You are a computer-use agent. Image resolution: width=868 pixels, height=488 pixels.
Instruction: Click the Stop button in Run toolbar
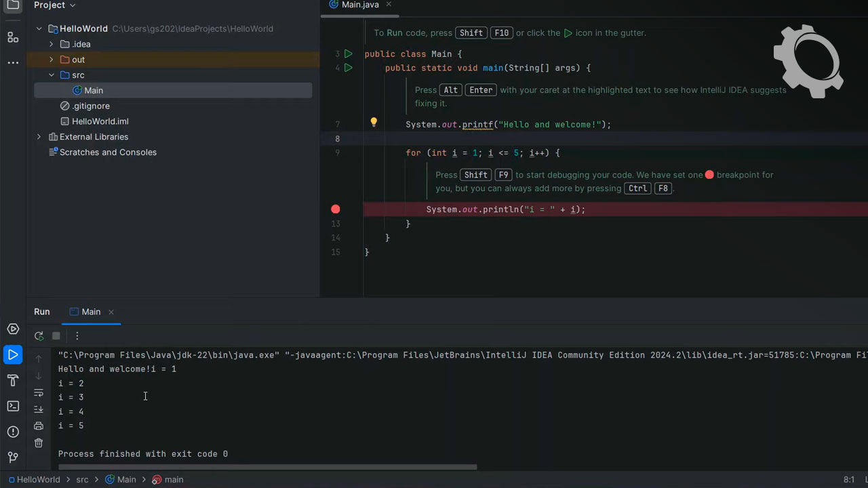click(56, 335)
